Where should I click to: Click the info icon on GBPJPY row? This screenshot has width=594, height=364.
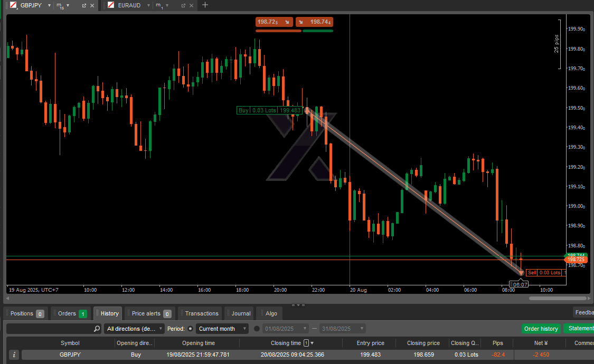coord(14,355)
